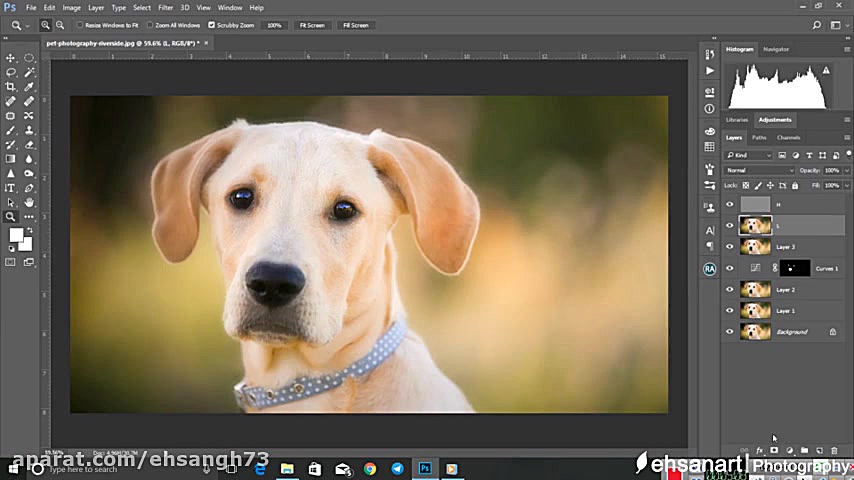Select the Horizontal Type tool
The image size is (854, 480).
coord(11,188)
